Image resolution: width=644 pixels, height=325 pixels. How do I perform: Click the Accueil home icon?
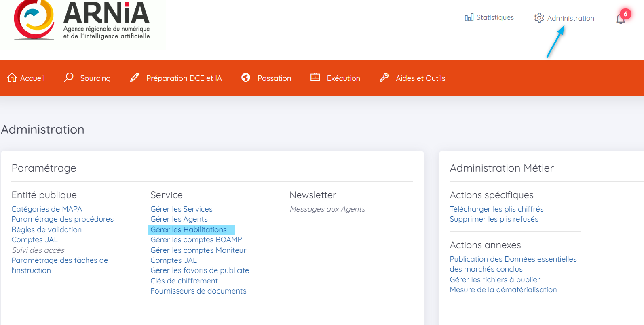point(12,78)
